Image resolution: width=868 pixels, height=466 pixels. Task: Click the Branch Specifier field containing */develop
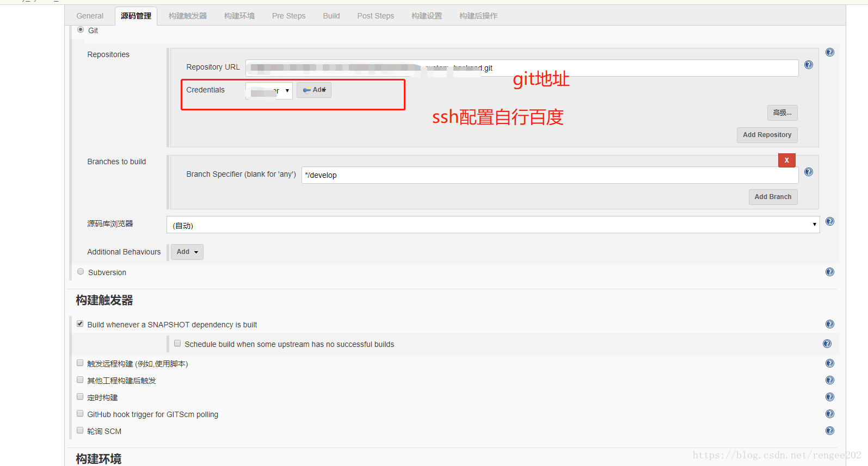pyautogui.click(x=550, y=175)
